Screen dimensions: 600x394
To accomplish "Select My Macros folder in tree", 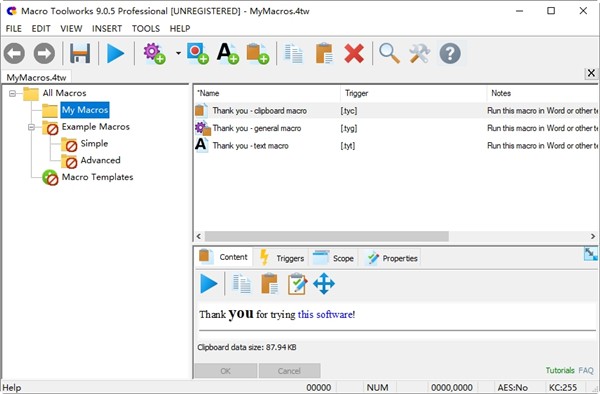I will 85,110.
